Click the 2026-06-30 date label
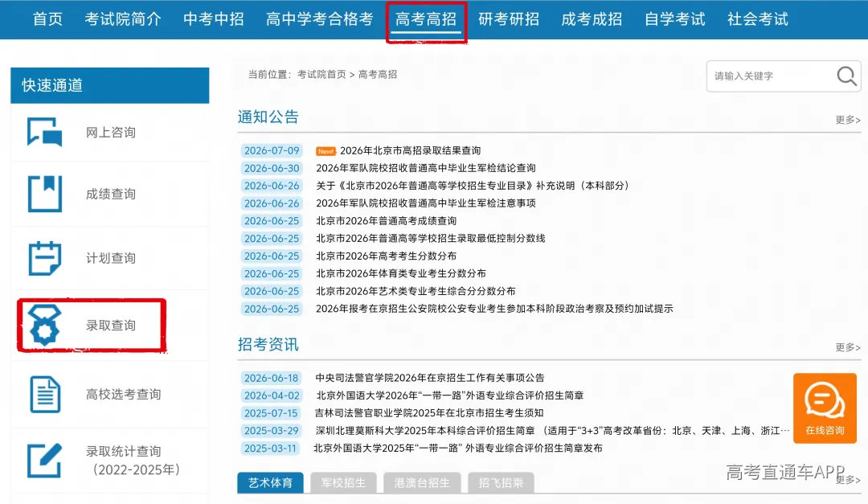 272,168
